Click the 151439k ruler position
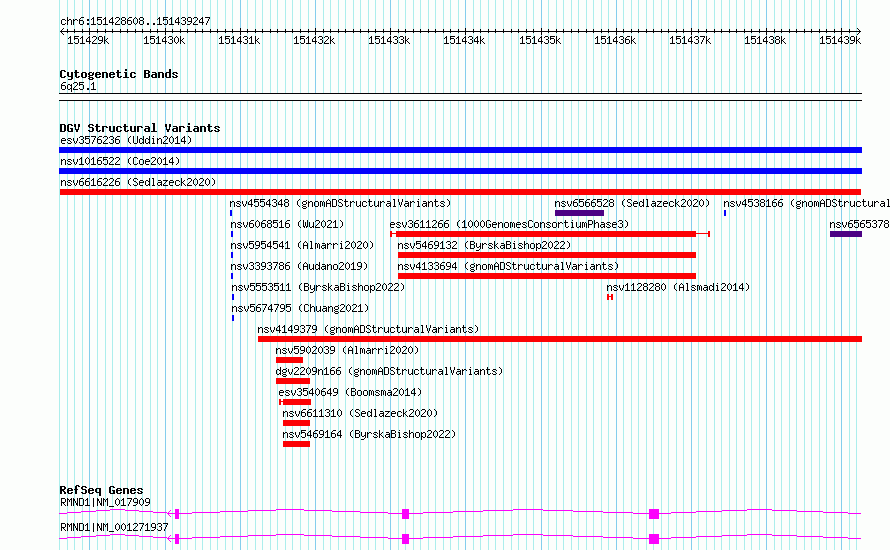890x550 pixels. pyautogui.click(x=839, y=40)
